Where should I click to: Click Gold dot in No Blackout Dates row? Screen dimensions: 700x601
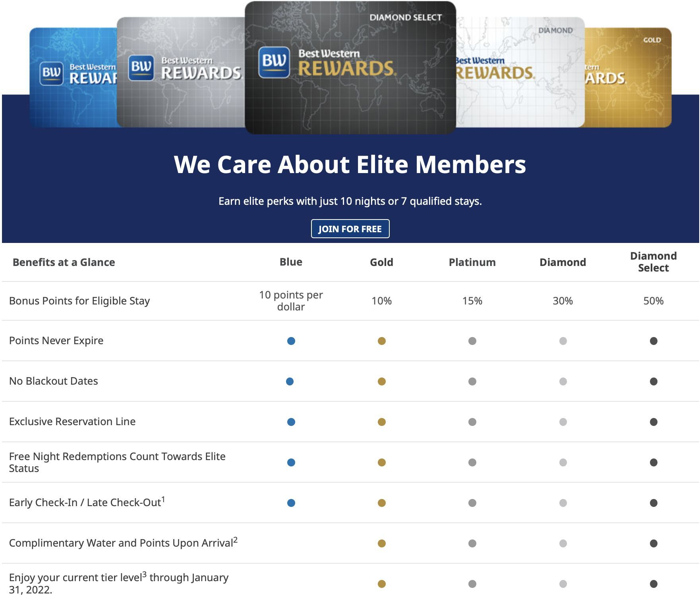point(381,381)
